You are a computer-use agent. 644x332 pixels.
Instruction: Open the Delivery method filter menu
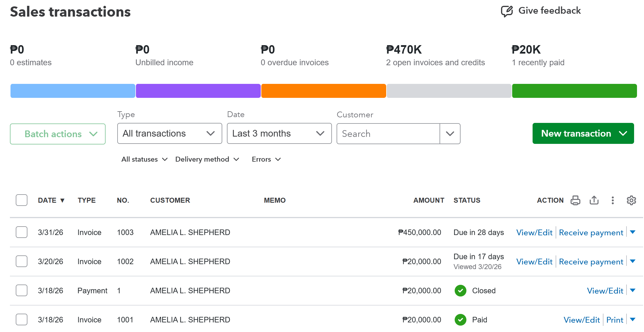[x=207, y=159]
